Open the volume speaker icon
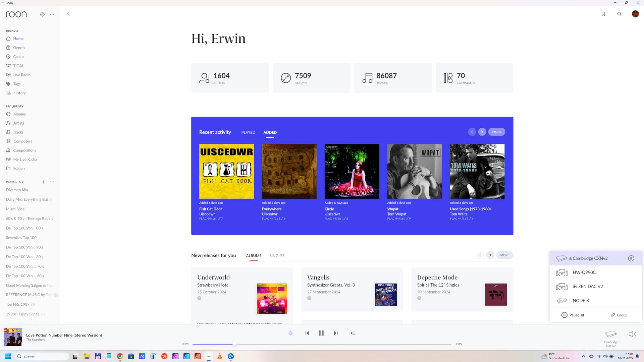Image resolution: width=644 pixels, height=362 pixels. click(632, 334)
